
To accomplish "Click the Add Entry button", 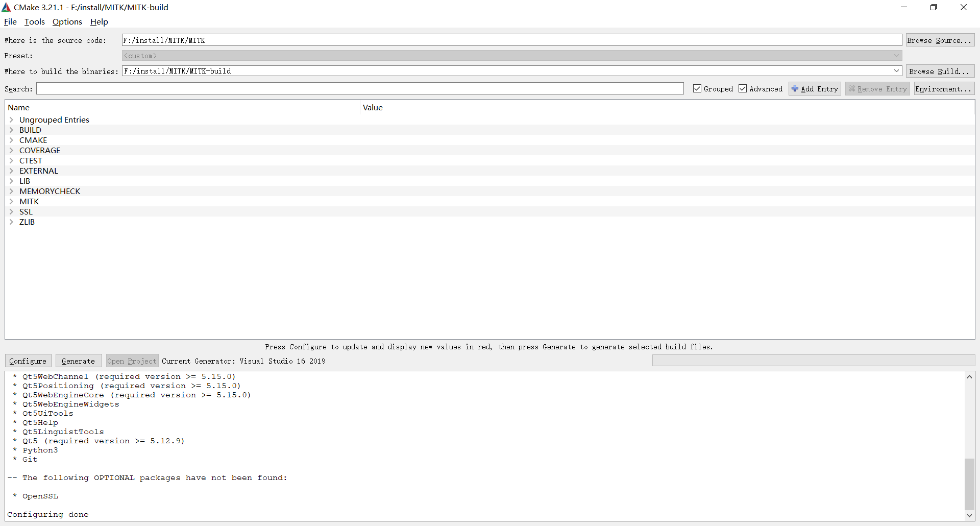I will tap(815, 88).
